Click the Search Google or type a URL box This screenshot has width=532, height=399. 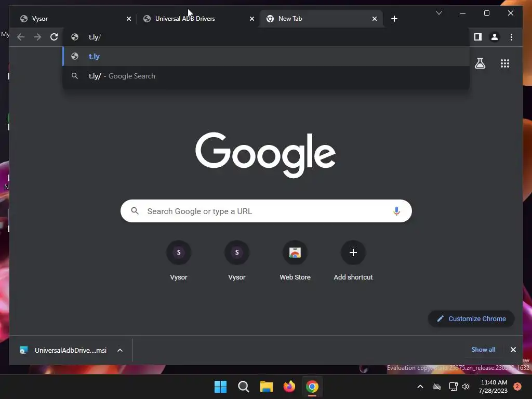click(x=266, y=211)
